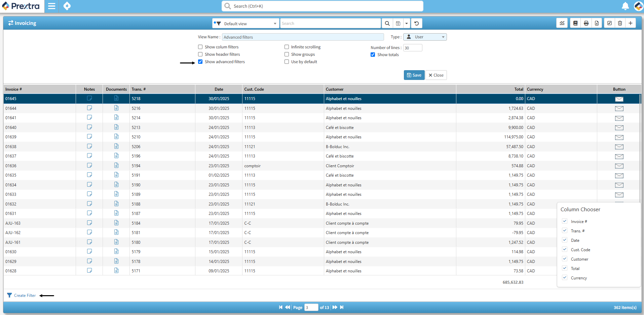Enable Show colum filters checkbox
Screen dimensions: 644x315
(x=200, y=47)
